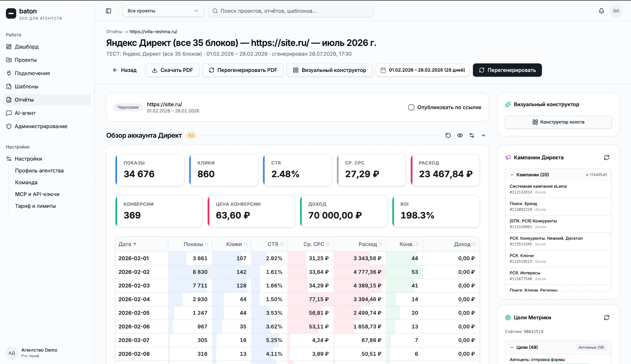Sort table by Расход column
This screenshot has width=631, height=364.
pyautogui.click(x=370, y=244)
